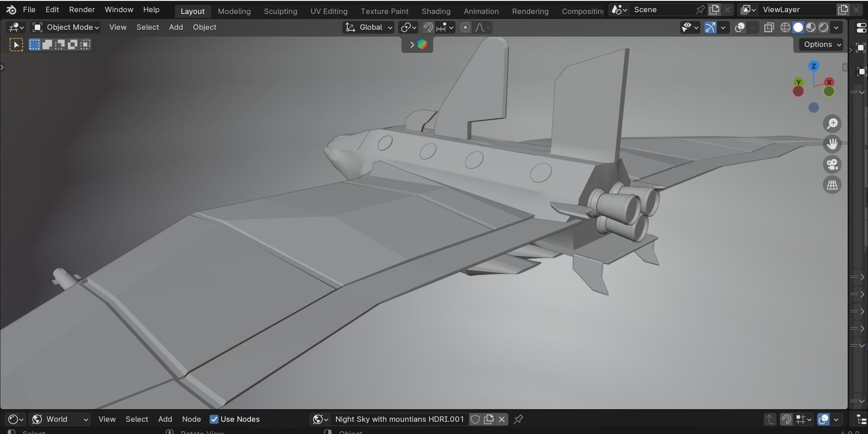
Task: Choose the Invert selection mode icon
Action: (x=72, y=45)
